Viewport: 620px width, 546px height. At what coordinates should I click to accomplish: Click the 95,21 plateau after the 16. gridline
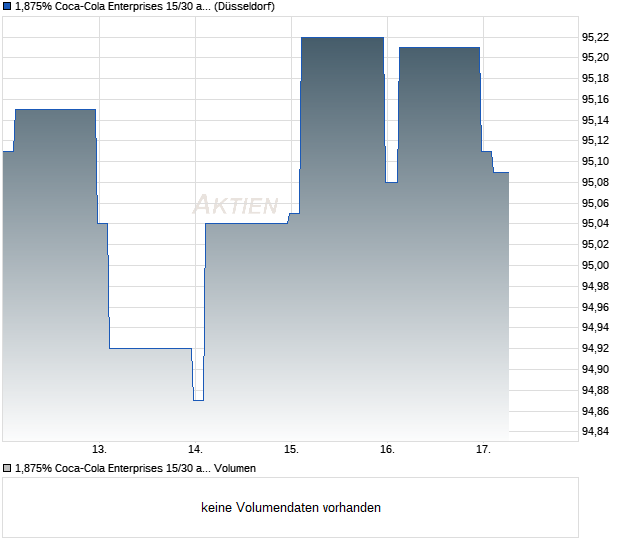[x=439, y=47]
